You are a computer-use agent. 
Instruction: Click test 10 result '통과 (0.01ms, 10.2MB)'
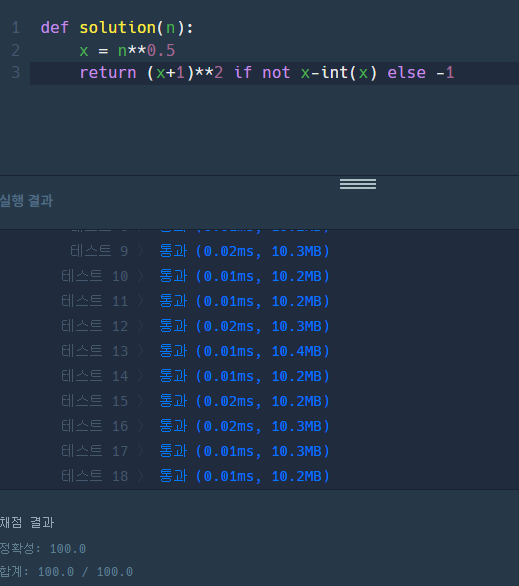(244, 276)
